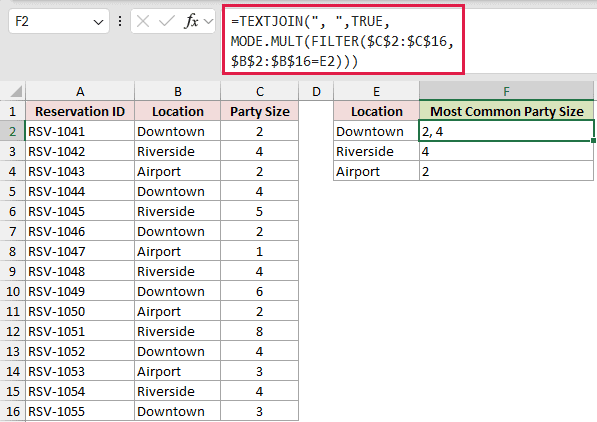This screenshot has width=597, height=422.
Task: Select column C header
Action: pyautogui.click(x=259, y=91)
